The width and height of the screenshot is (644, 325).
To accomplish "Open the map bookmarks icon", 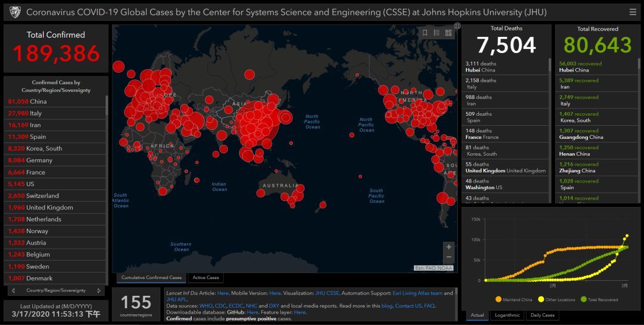I will point(425,33).
